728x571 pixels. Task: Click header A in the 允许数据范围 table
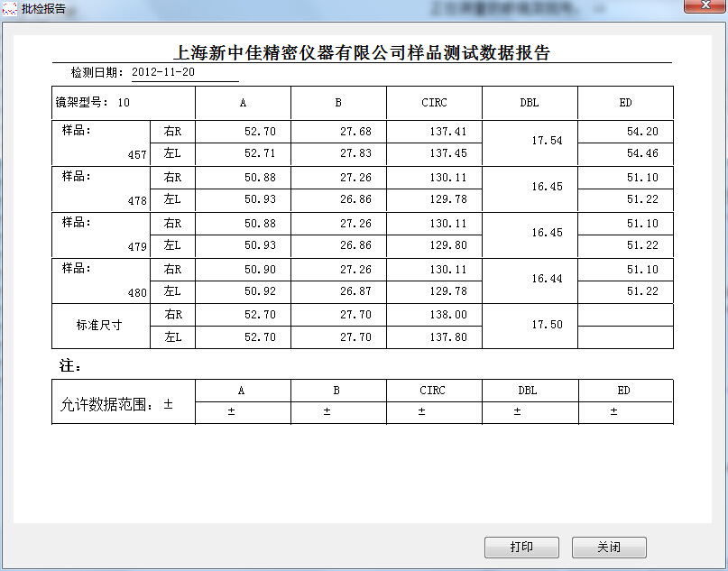(x=241, y=391)
